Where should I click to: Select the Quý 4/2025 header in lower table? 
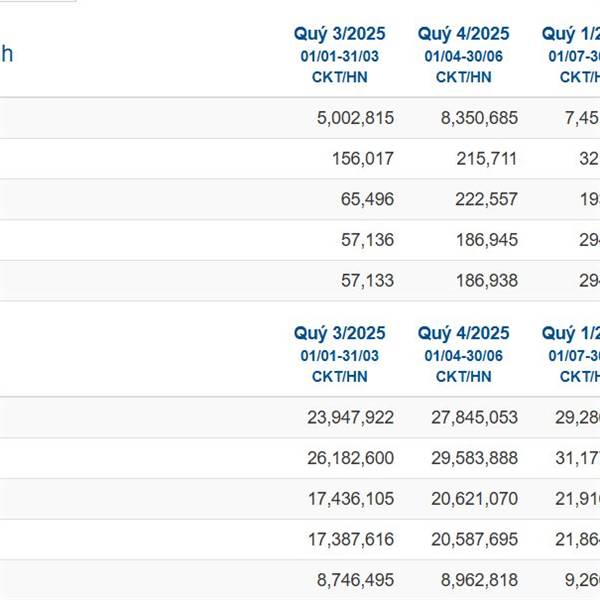click(x=463, y=333)
